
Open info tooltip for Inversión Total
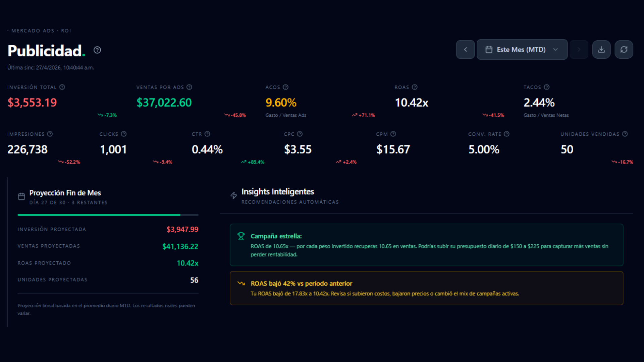click(x=62, y=87)
